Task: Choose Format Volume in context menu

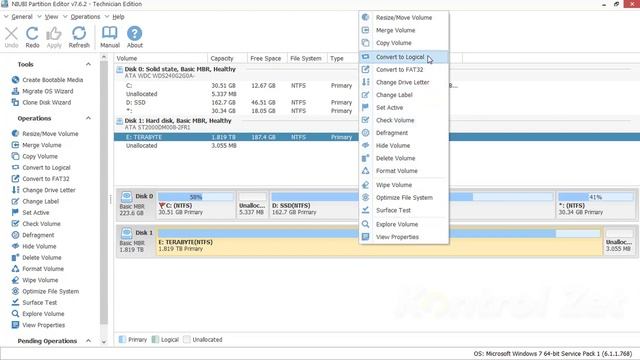Action: click(404, 171)
